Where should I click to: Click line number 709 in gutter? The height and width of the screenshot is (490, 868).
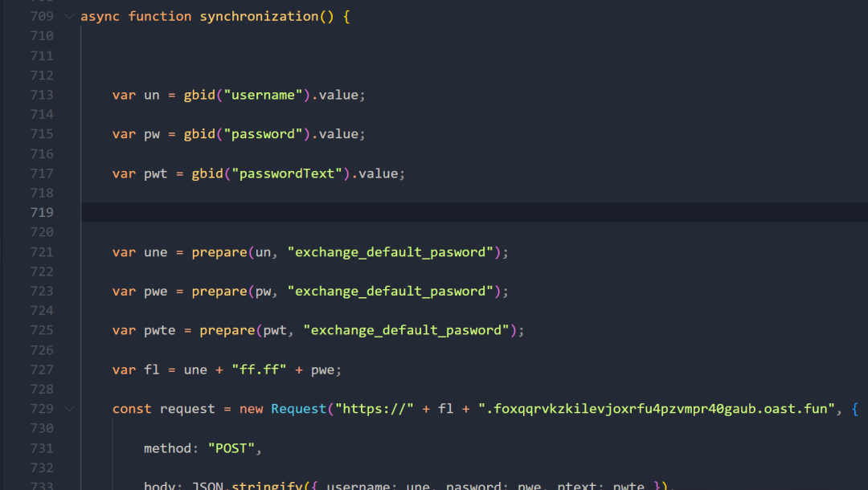coord(42,17)
